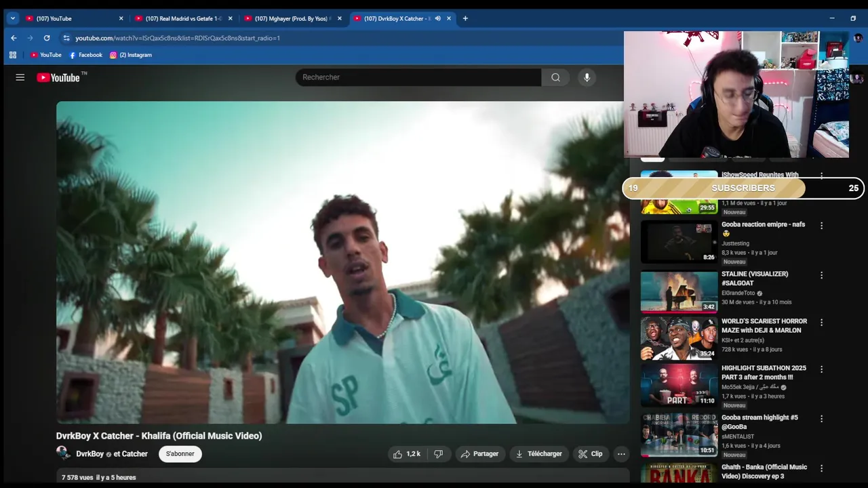
Task: Click the Télécharger download button
Action: [x=538, y=454]
